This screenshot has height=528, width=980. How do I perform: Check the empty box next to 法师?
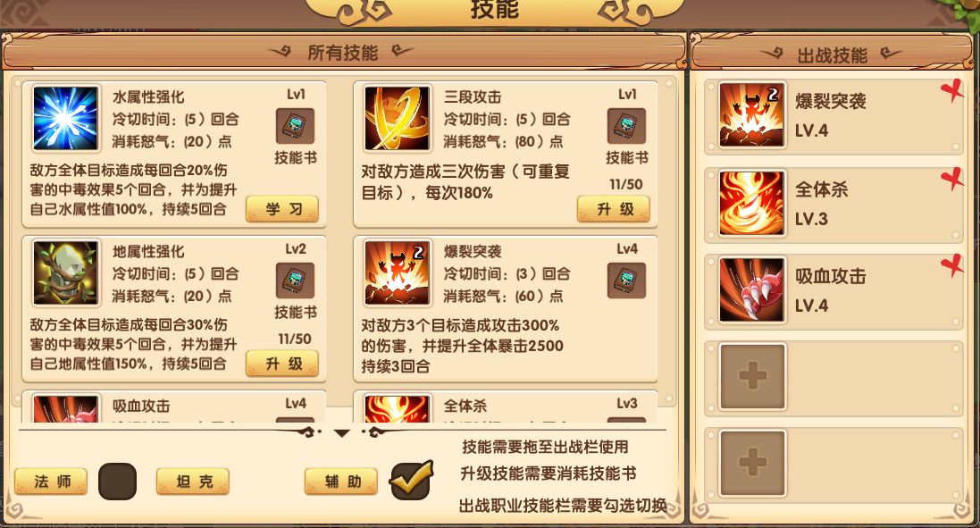(118, 482)
